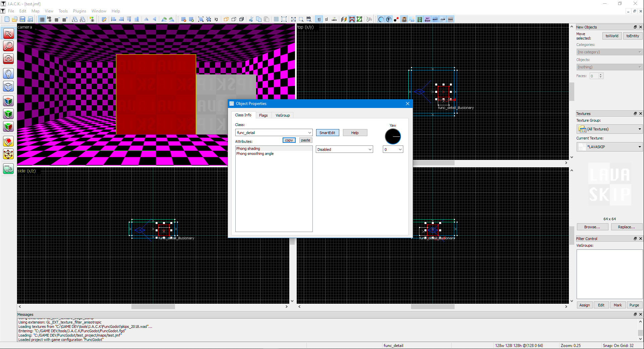644x349 pixels.
Task: Toggle the CLIP texture filter button
Action: click(443, 19)
